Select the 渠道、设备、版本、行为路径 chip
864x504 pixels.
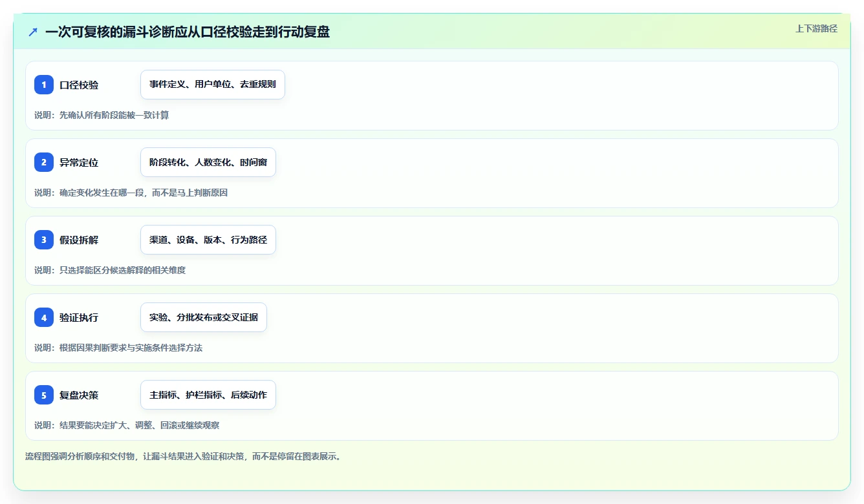click(x=208, y=240)
